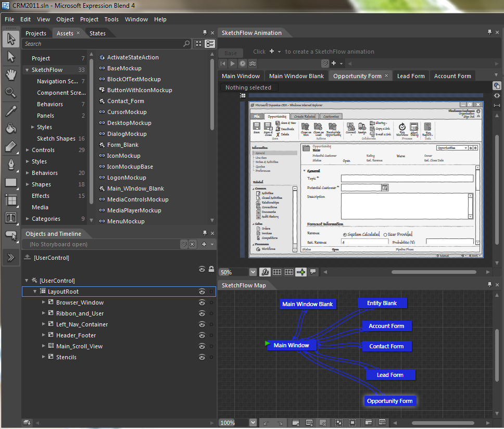Expand the Browser_Window tree node

(x=43, y=302)
